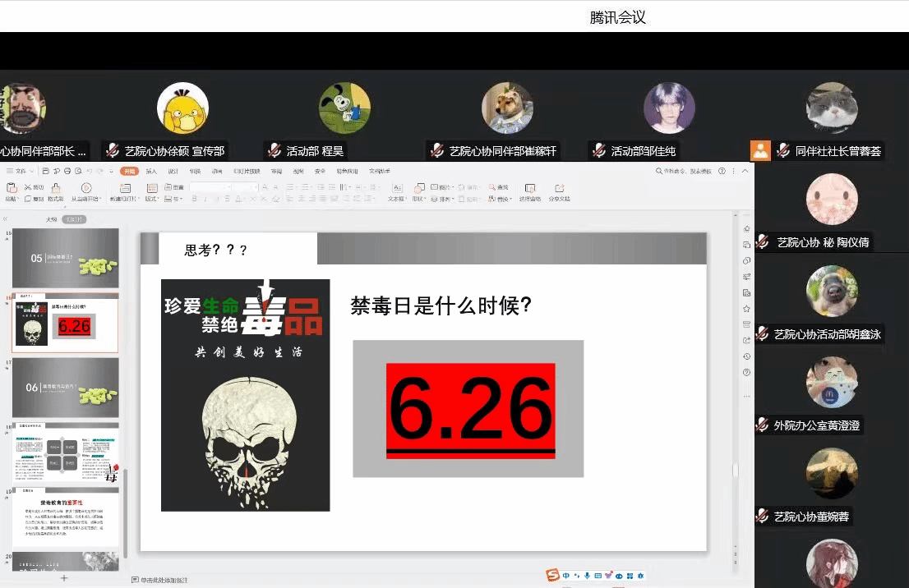The width and height of the screenshot is (909, 588).
Task: Open the Insert ribbon tab
Action: (x=151, y=171)
